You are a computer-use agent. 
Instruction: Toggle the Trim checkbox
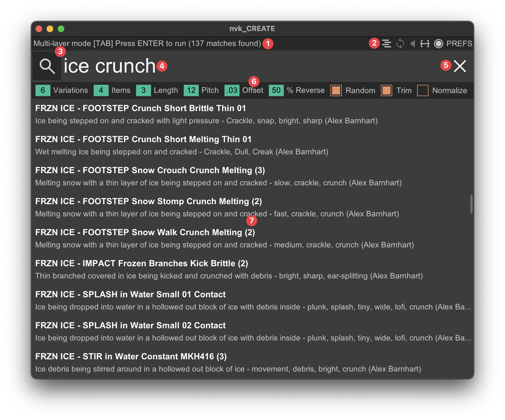pos(386,90)
